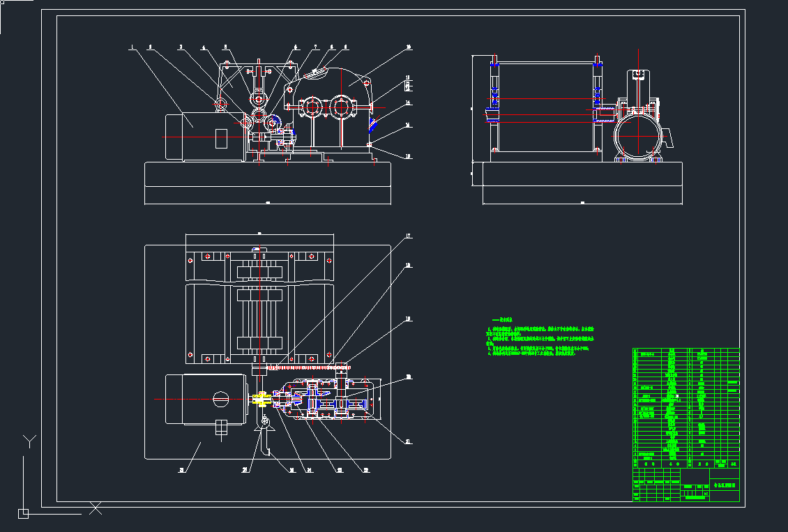The height and width of the screenshot is (532, 788).
Task: Click part balloon number 10 label
Action: pos(408,47)
